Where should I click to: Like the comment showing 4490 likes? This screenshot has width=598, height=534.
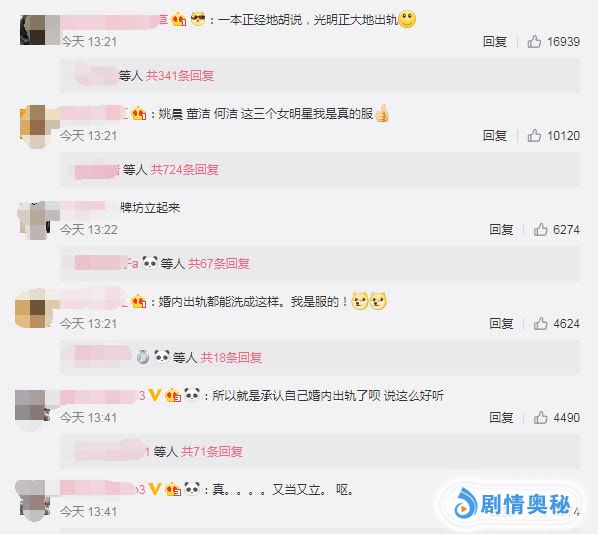click(540, 418)
